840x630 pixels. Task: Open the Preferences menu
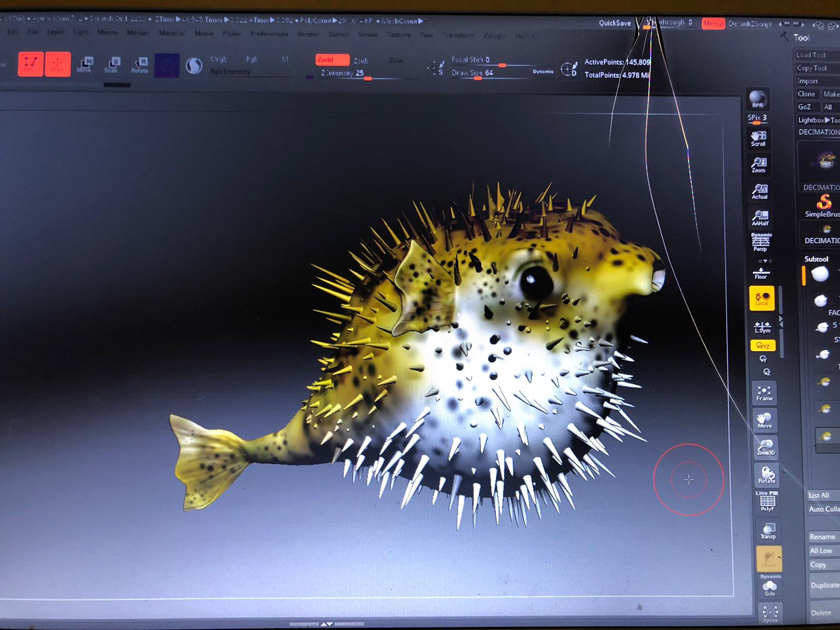click(269, 34)
